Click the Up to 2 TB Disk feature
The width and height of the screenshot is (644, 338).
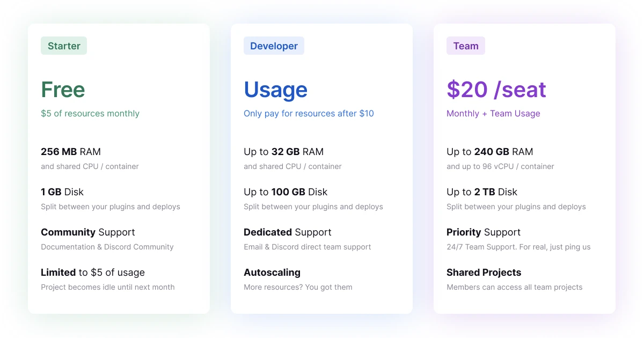tap(482, 192)
